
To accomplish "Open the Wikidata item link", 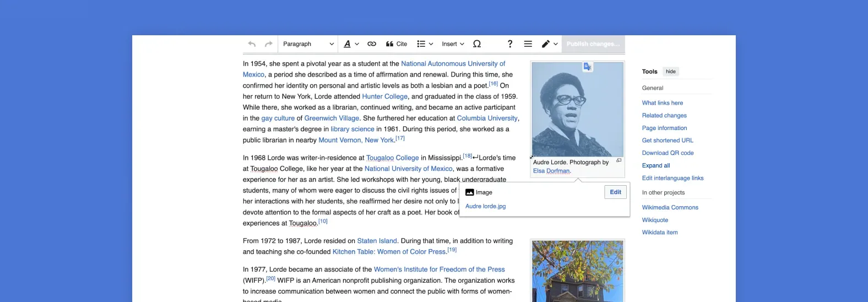I will (660, 233).
